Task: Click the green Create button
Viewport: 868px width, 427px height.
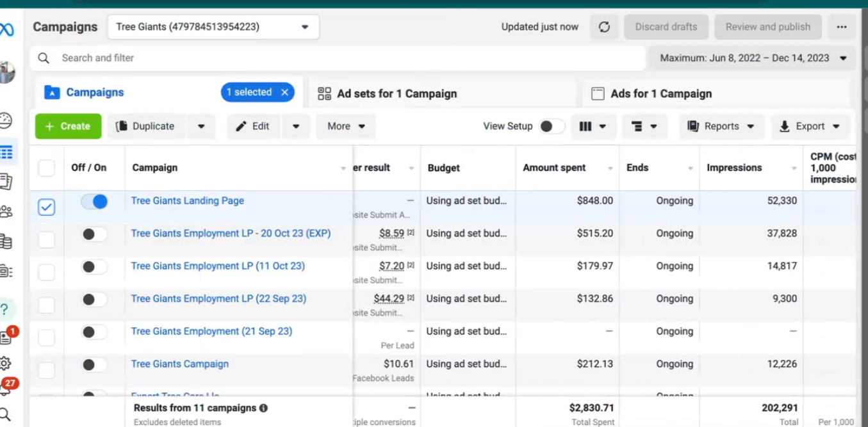Action: pos(68,127)
